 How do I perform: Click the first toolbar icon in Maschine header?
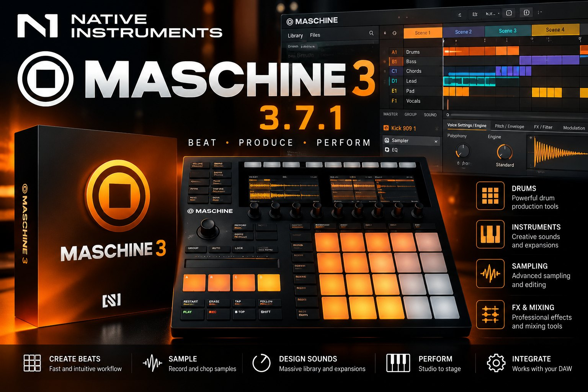[460, 15]
